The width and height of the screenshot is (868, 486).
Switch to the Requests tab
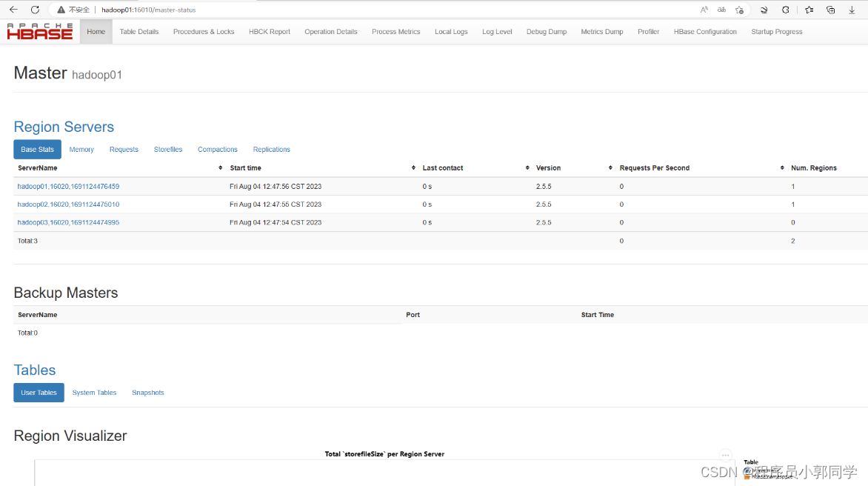[124, 150]
